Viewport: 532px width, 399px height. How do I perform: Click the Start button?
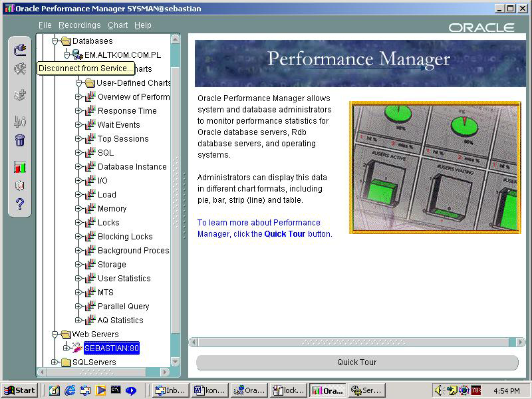20,390
